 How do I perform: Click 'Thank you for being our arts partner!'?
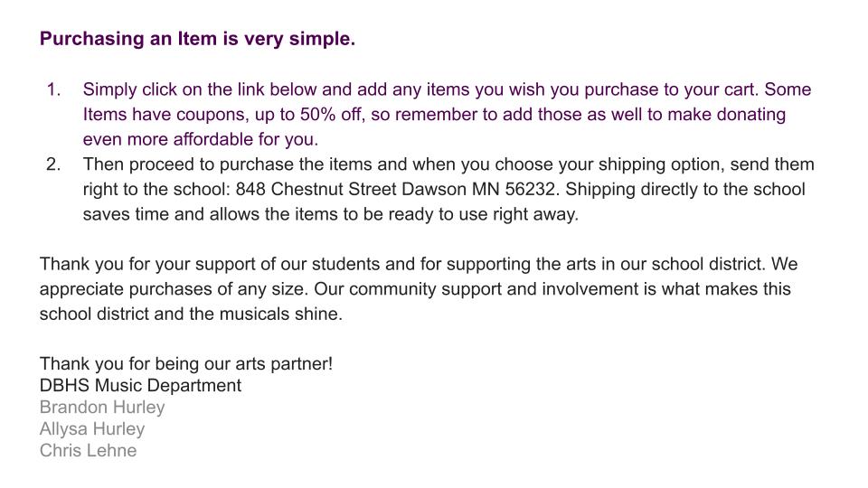[186, 363]
